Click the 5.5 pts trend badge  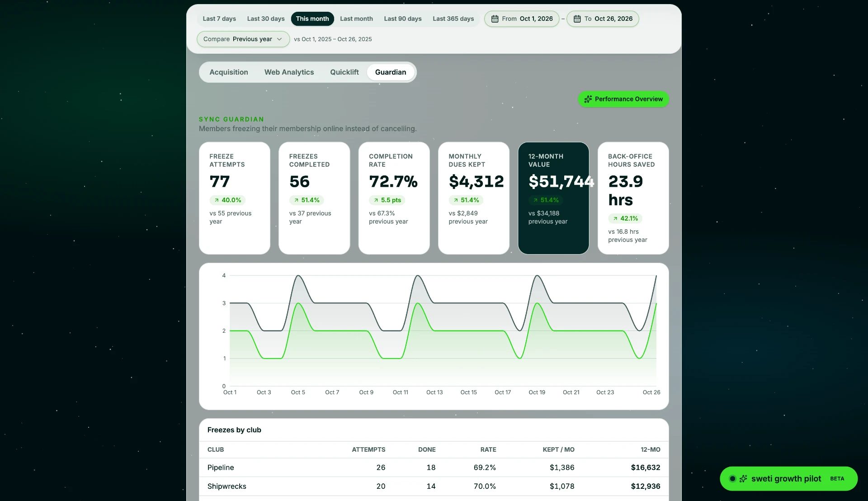(387, 200)
